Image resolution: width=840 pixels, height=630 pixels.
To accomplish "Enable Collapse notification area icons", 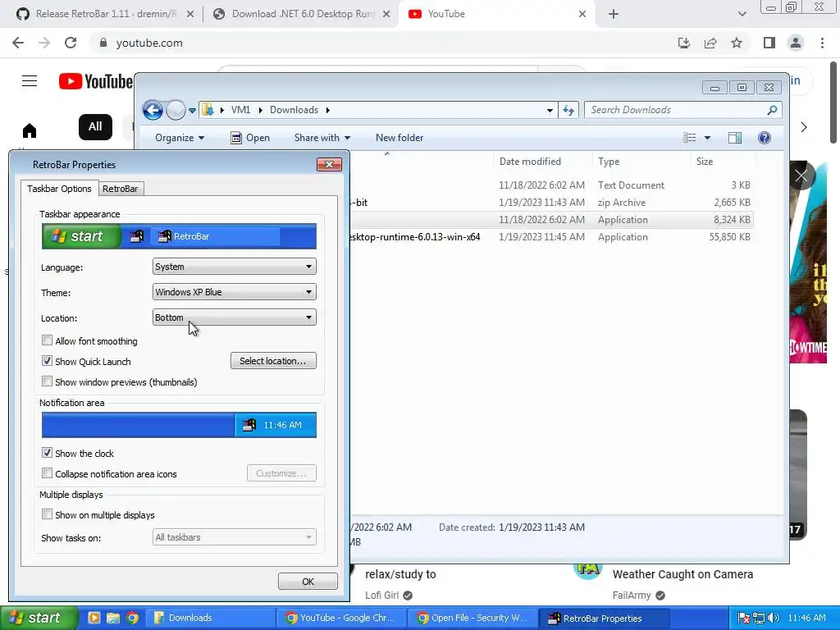I will pyautogui.click(x=47, y=473).
